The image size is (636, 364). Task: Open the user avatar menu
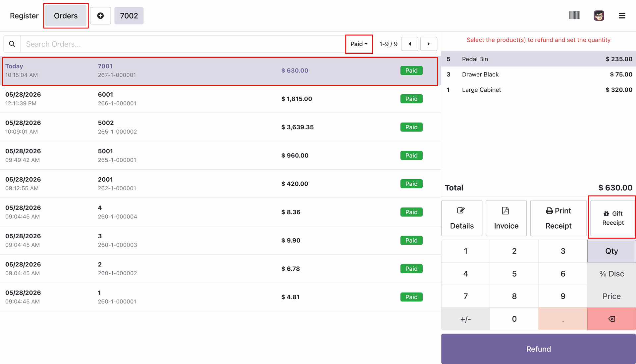tap(599, 16)
